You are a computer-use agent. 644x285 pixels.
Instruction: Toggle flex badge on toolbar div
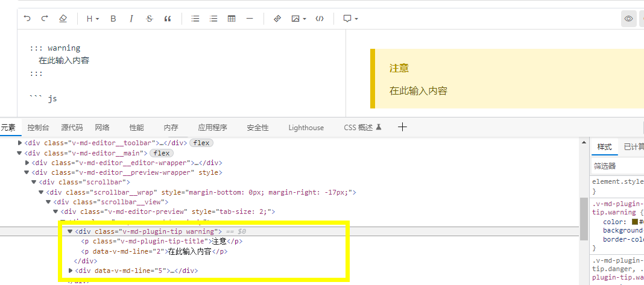[x=201, y=143]
